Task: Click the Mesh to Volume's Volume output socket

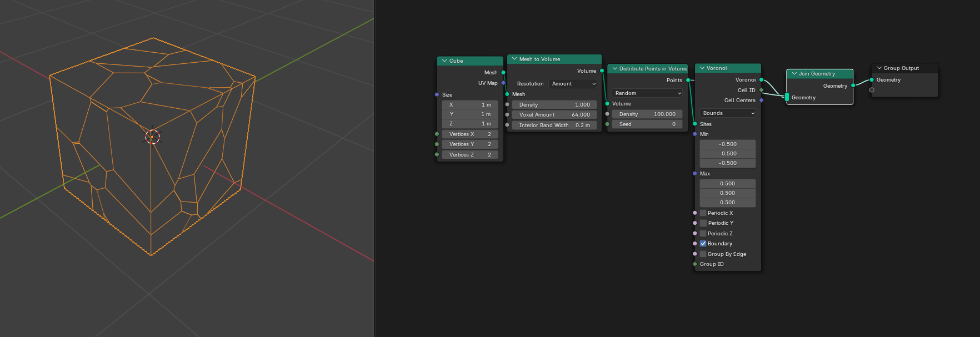Action: click(602, 71)
